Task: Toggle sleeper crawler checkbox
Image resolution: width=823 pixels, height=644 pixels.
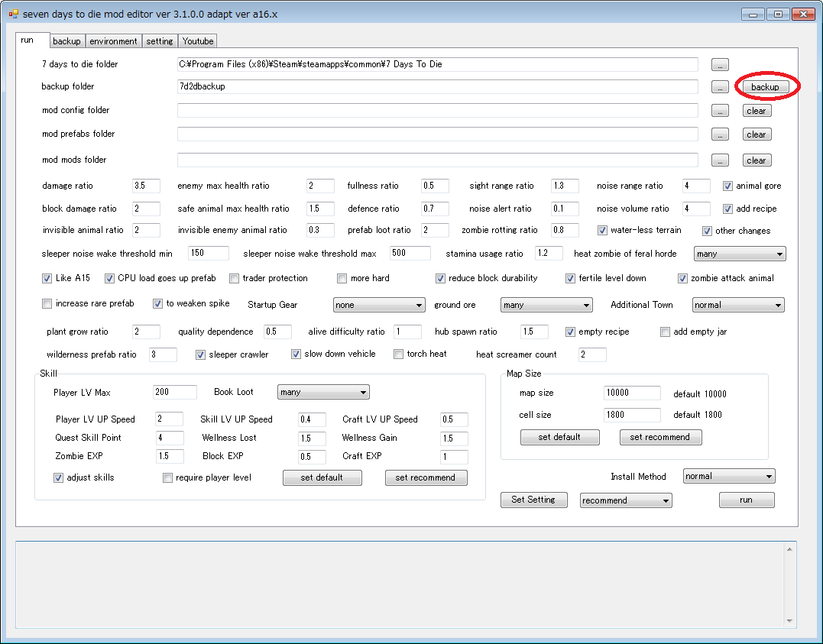Action: click(x=200, y=354)
